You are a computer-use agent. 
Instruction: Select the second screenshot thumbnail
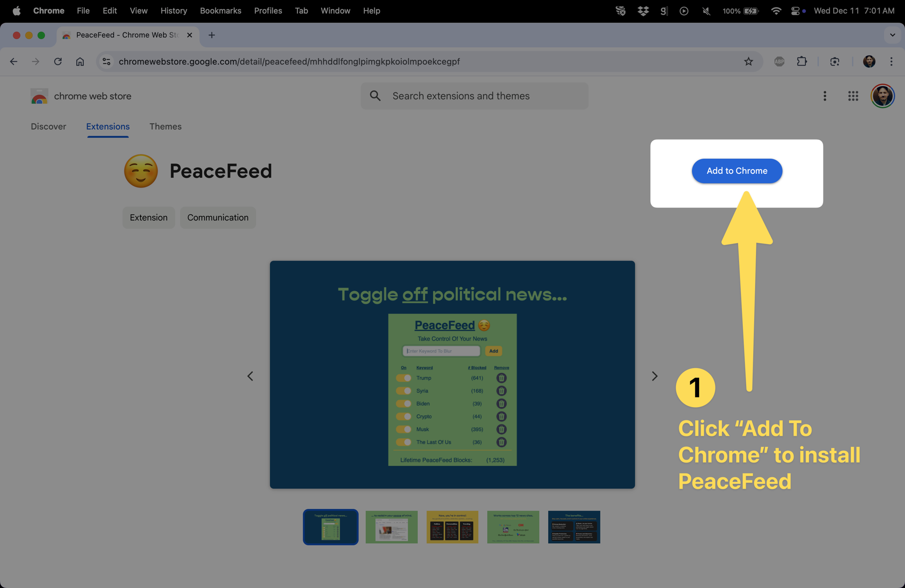point(391,527)
